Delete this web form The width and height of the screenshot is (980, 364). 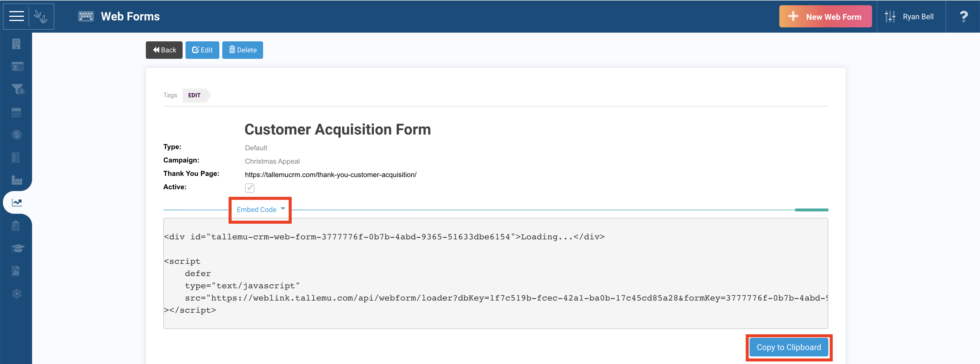(242, 50)
